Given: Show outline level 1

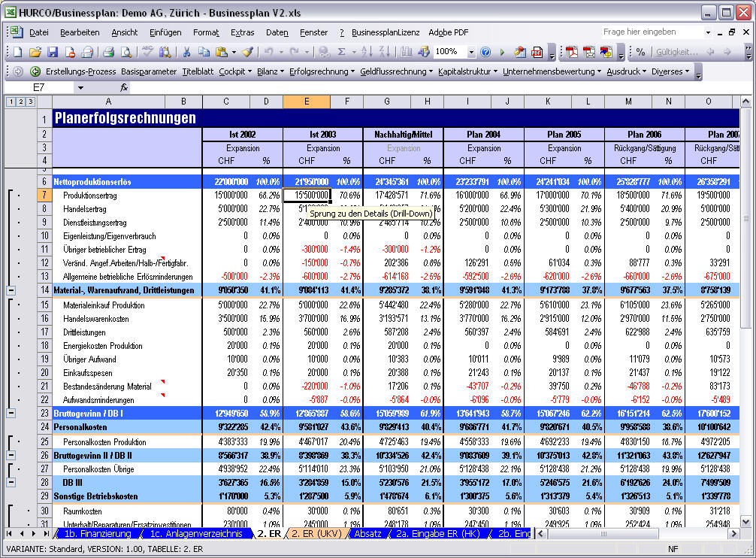Looking at the screenshot, I should (11, 102).
